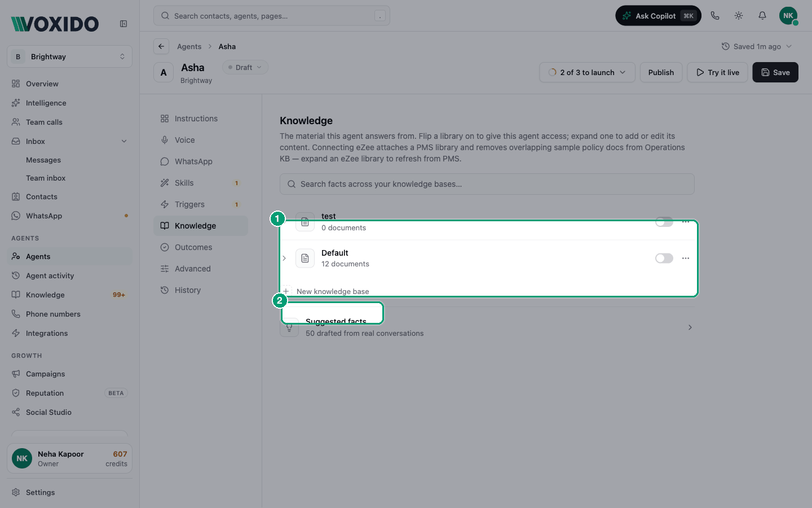Open Settings at the sidebar bottom
The image size is (812, 508).
click(x=69, y=492)
